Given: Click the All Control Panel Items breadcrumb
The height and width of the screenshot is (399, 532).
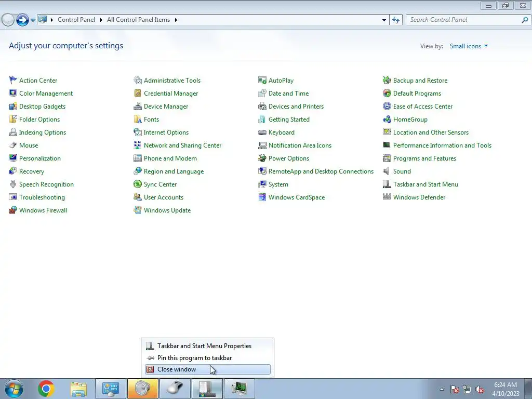Looking at the screenshot, I should (x=138, y=20).
